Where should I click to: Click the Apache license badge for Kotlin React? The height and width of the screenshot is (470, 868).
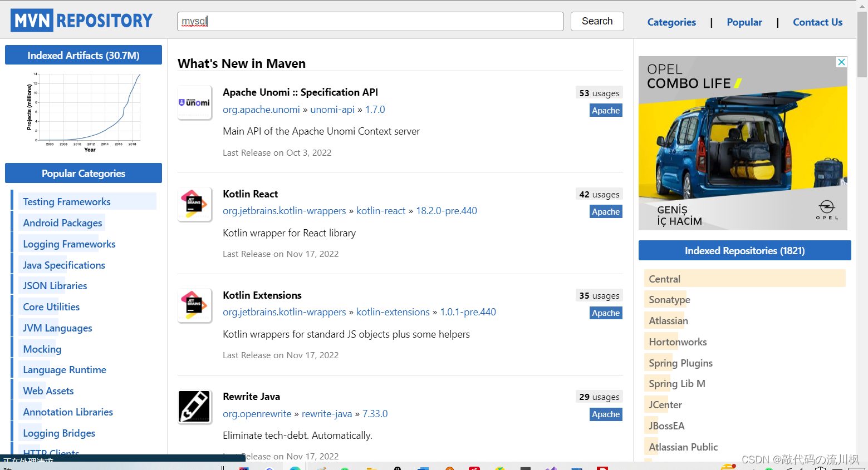pyautogui.click(x=606, y=211)
